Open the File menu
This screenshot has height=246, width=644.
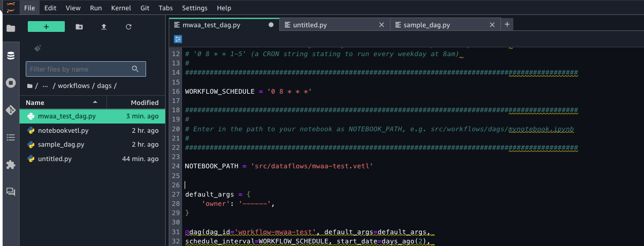(30, 8)
